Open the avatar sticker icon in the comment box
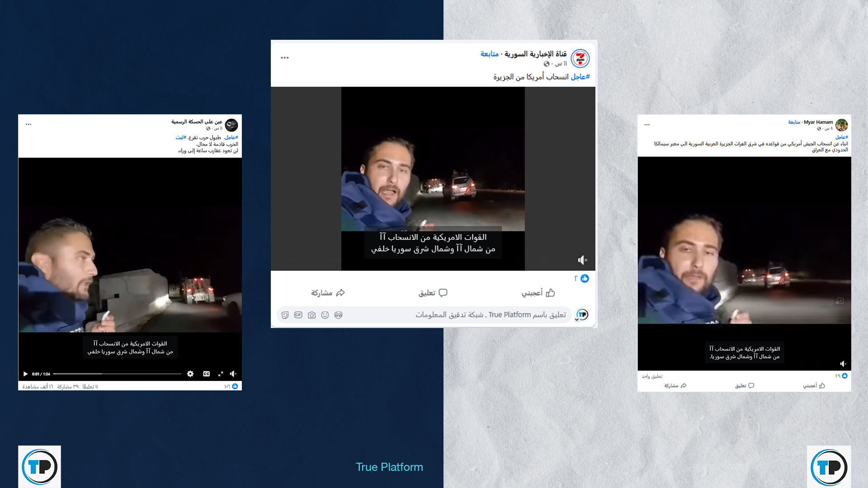The height and width of the screenshot is (488, 868). 338,315
